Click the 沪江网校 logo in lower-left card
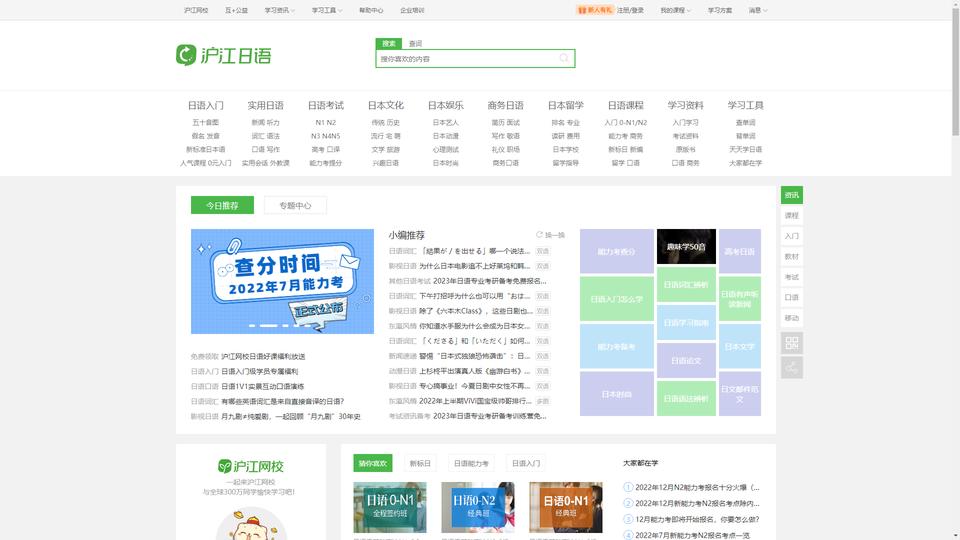The image size is (960, 540). click(250, 466)
